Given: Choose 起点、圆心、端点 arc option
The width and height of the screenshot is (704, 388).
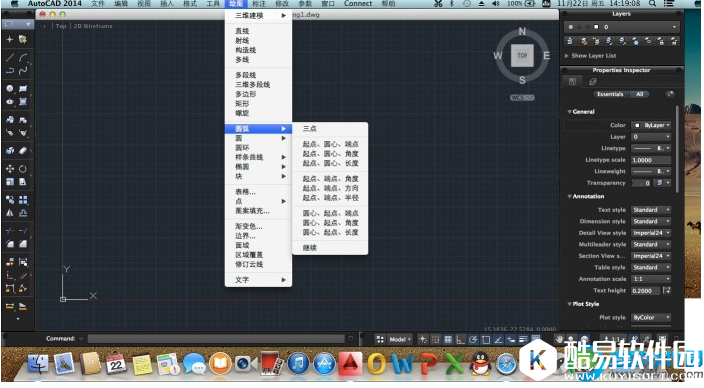Looking at the screenshot, I should point(330,144).
